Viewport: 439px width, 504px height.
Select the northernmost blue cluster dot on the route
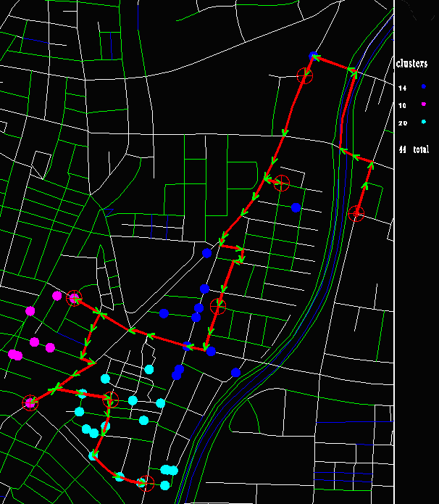pos(313,57)
